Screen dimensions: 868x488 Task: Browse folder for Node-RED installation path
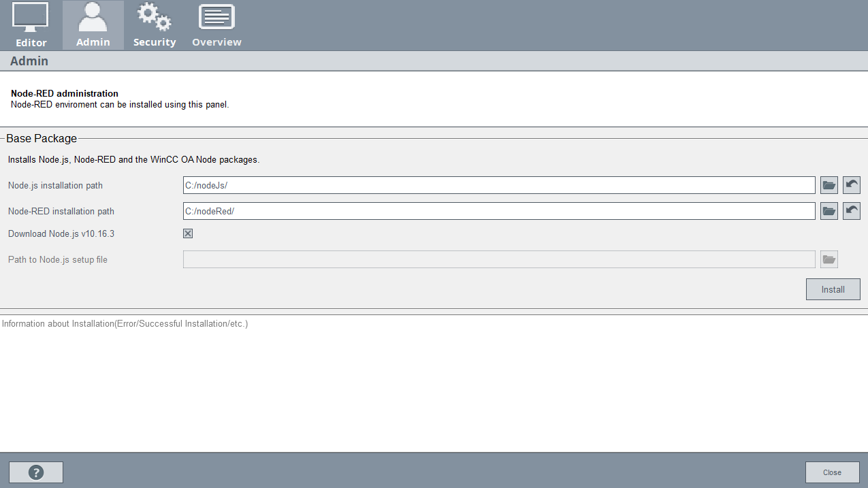[x=829, y=211]
